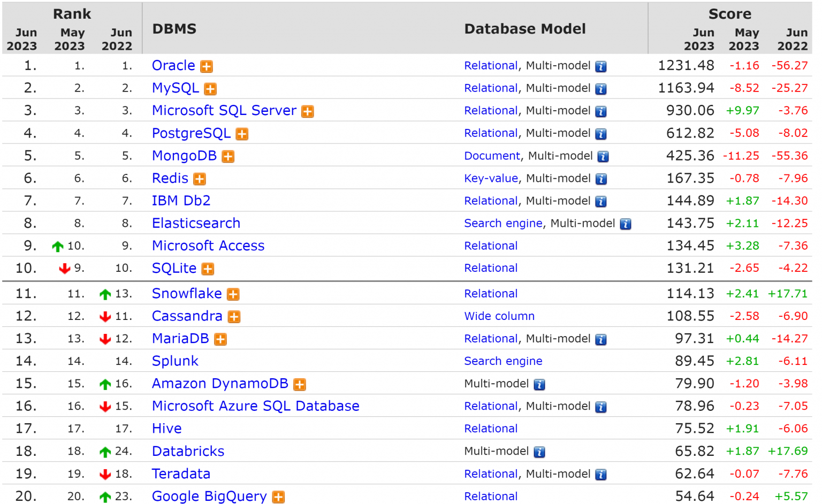Open the Wide column link for Cassandra

[x=499, y=316]
